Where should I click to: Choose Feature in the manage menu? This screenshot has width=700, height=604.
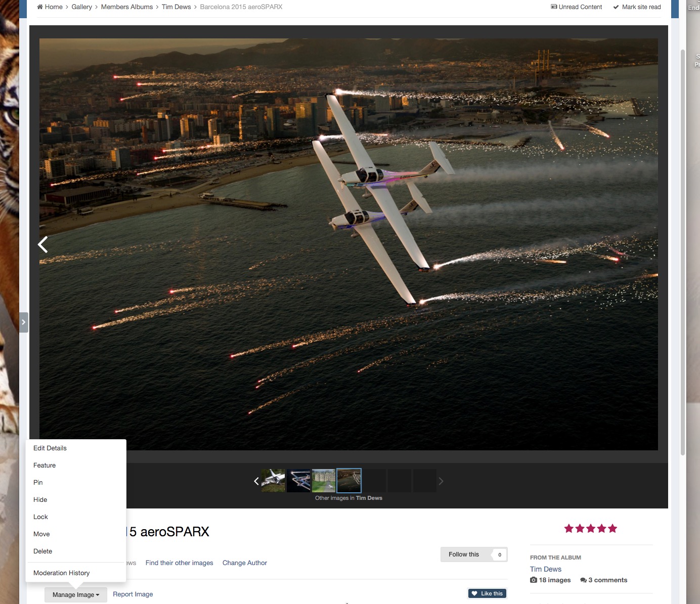pos(45,466)
